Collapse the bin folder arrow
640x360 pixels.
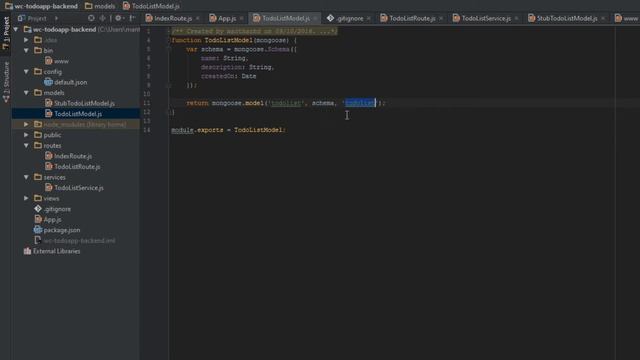[26, 51]
